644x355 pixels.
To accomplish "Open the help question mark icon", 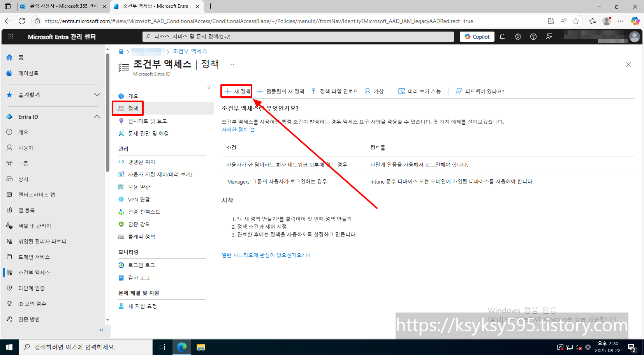I will tap(533, 37).
